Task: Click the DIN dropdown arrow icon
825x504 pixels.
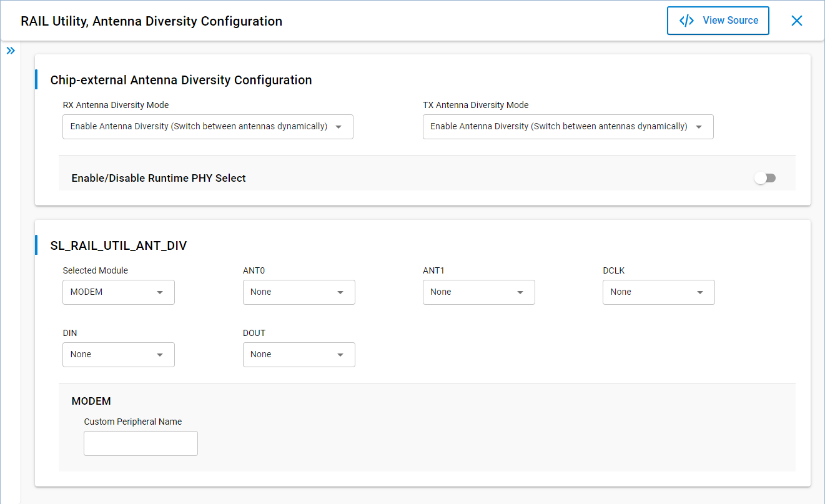Action: [160, 355]
